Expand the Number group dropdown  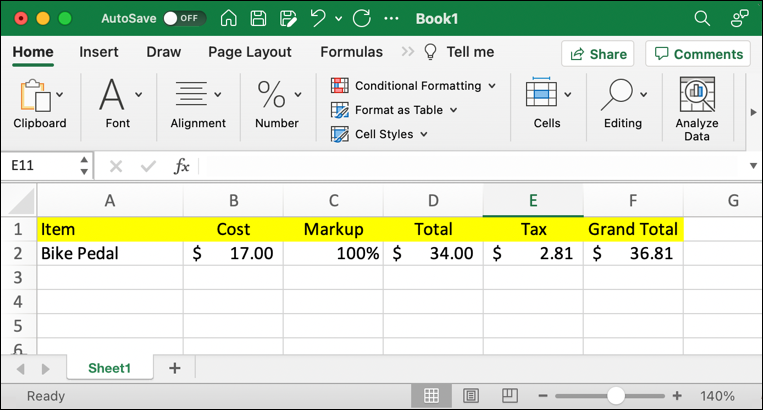click(298, 94)
